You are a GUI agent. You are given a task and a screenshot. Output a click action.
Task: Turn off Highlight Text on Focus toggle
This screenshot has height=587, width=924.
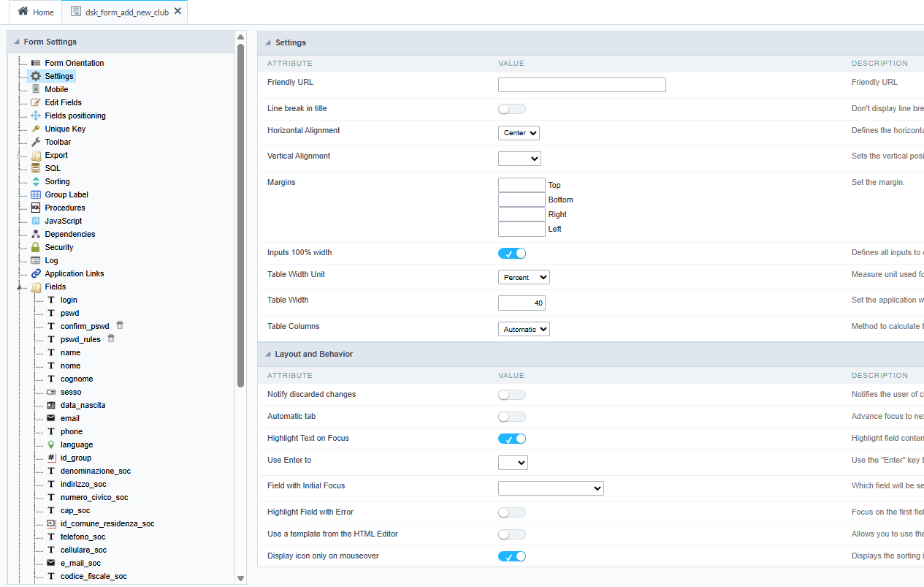(x=512, y=439)
